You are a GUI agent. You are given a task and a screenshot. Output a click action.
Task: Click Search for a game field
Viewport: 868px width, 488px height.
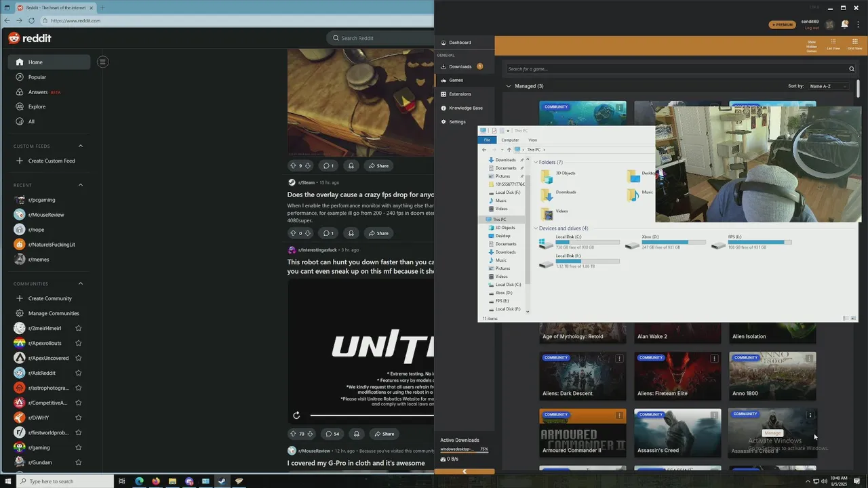pyautogui.click(x=677, y=68)
